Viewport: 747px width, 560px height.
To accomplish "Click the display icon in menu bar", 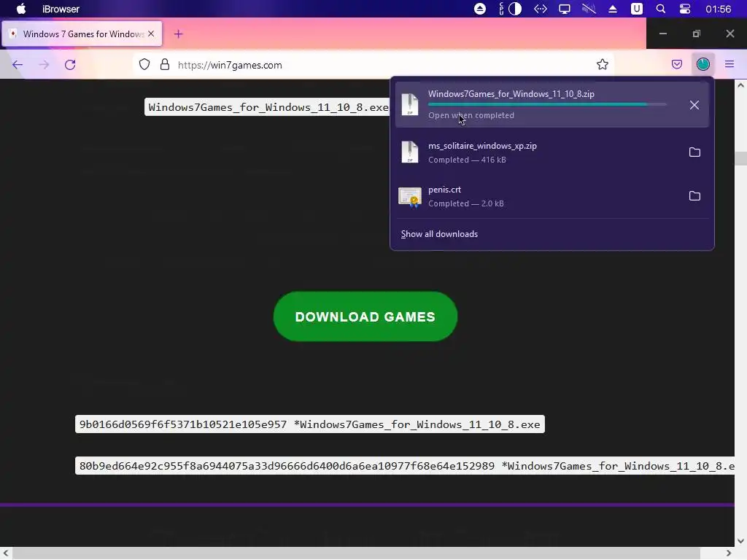I will tap(565, 9).
